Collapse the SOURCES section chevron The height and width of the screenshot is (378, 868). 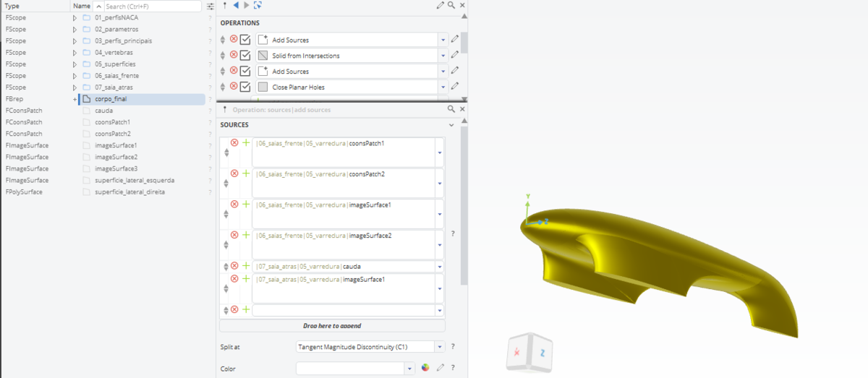click(x=451, y=125)
